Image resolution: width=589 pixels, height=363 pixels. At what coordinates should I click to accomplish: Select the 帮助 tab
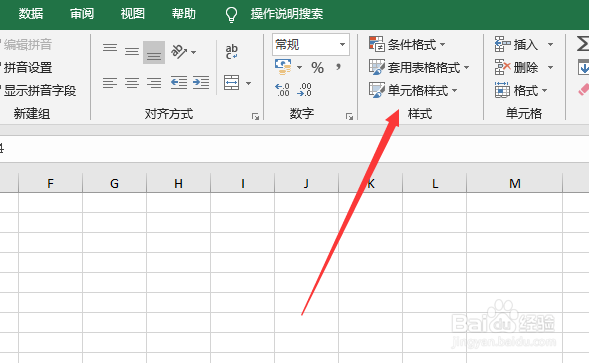pyautogui.click(x=184, y=14)
